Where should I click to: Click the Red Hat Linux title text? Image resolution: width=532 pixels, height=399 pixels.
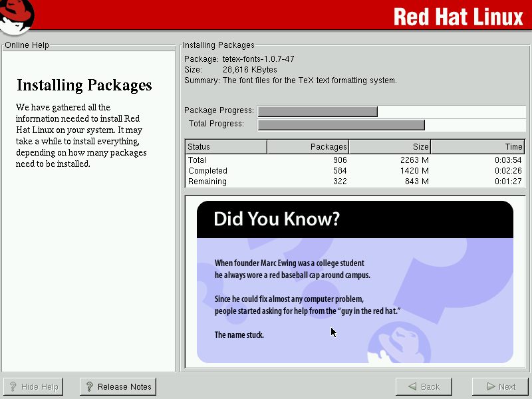pos(458,17)
